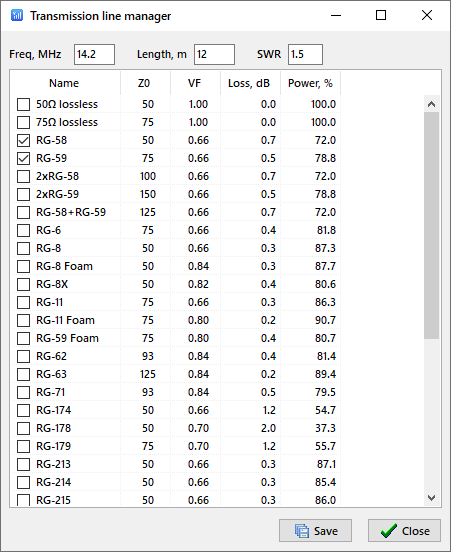The height and width of the screenshot is (552, 451).
Task: Click the Loss, dB column header
Action: (250, 83)
